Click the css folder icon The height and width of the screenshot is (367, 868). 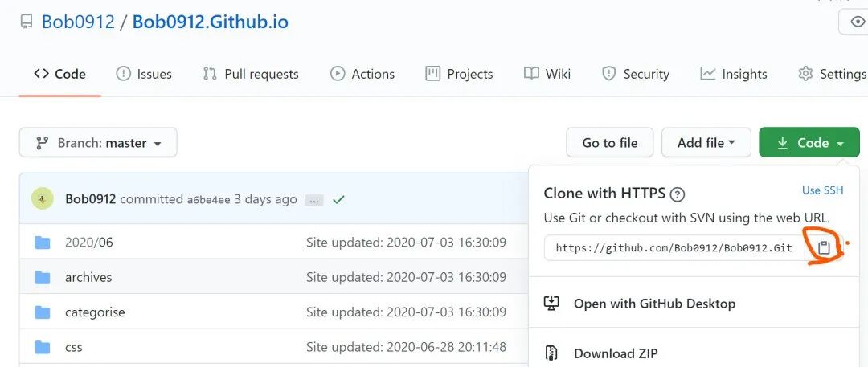(42, 347)
